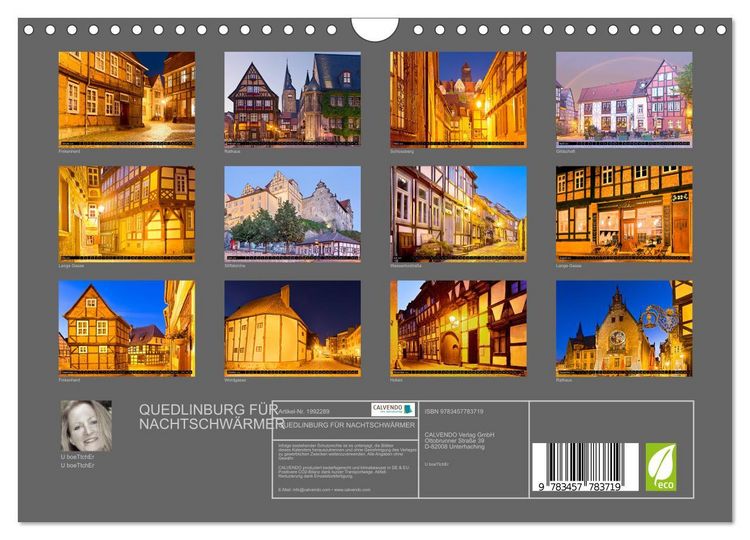This screenshot has height=540, width=750.
Task: Click the author's portrait photo
Action: 86,426
